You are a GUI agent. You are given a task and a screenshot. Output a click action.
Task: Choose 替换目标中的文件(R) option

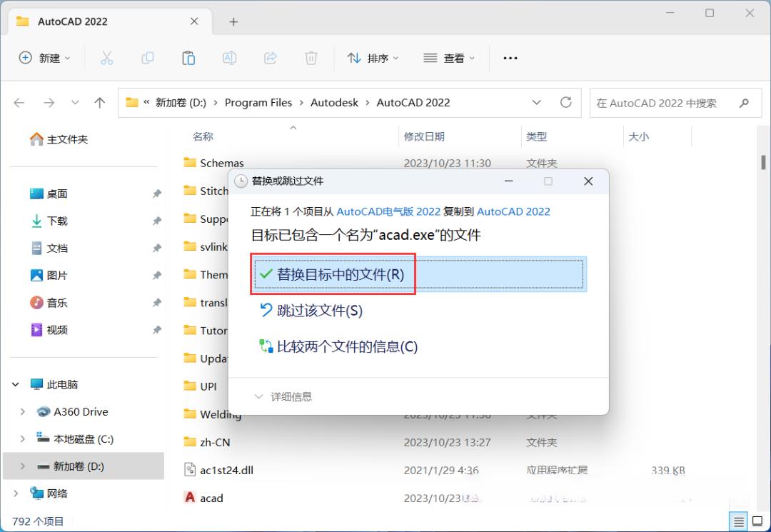point(418,274)
